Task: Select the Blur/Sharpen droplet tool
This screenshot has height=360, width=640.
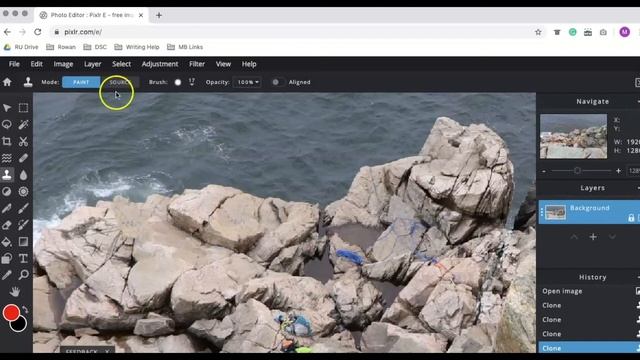Action: coord(23,175)
